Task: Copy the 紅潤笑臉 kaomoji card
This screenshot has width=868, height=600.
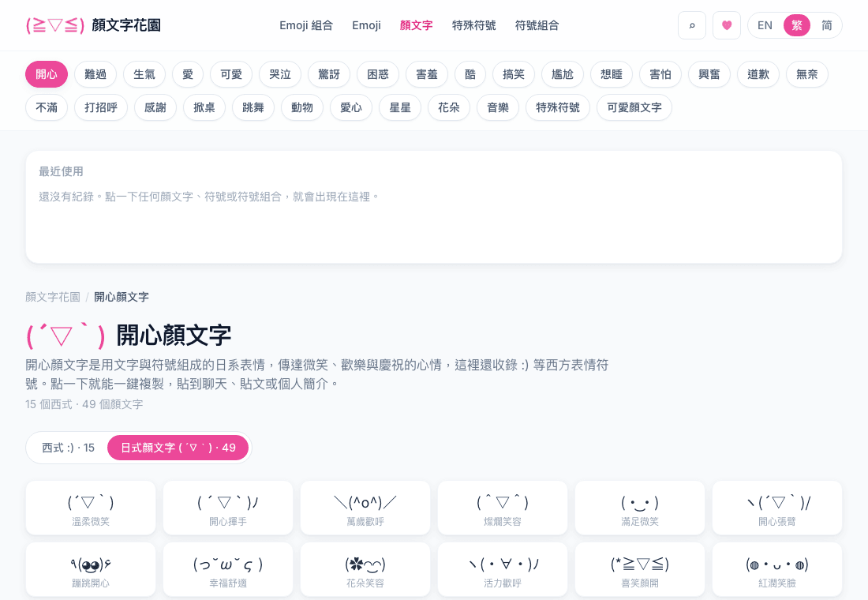Action: point(777,569)
